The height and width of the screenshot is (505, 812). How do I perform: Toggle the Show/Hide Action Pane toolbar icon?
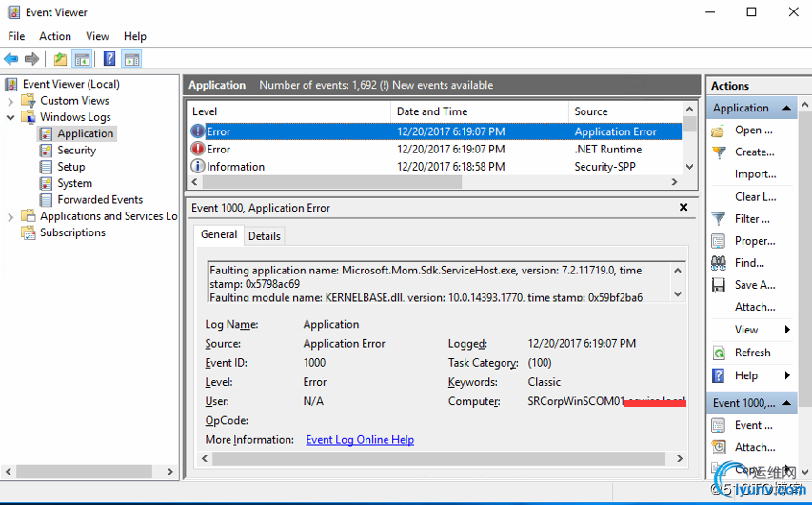point(131,59)
